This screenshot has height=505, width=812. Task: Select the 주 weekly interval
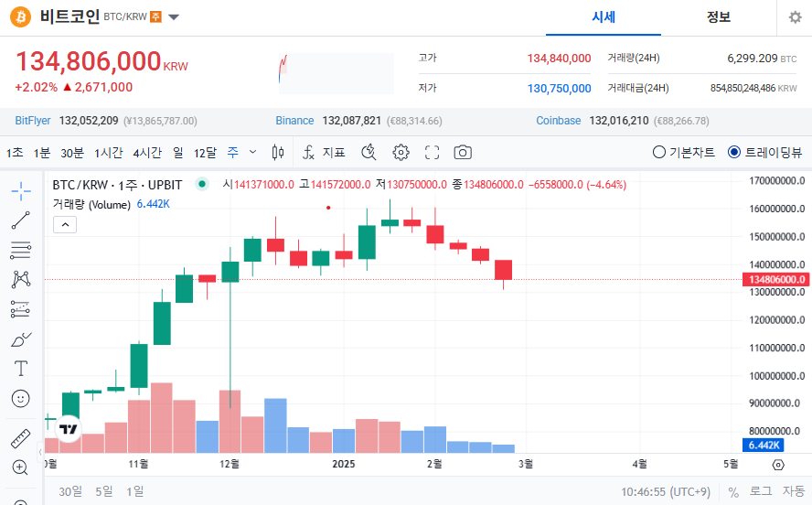pos(233,152)
